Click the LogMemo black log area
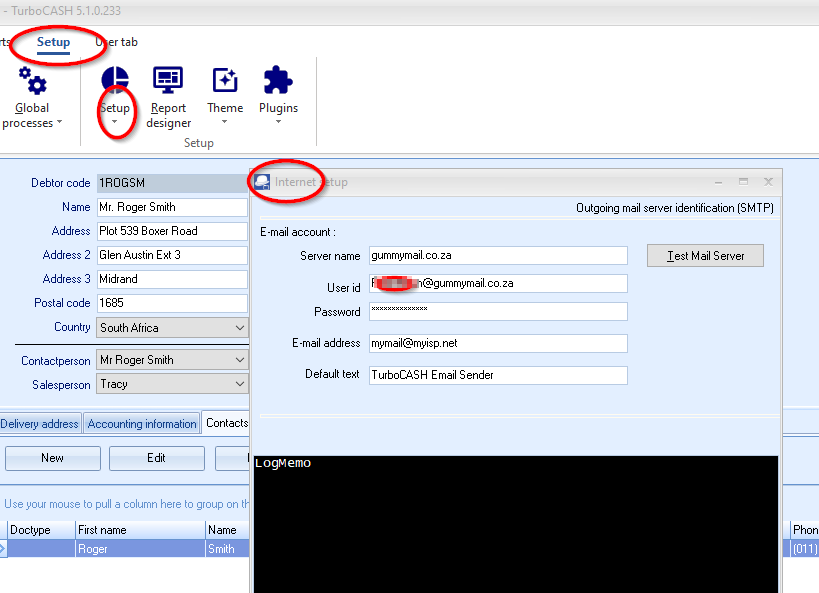The height and width of the screenshot is (593, 819). point(516,524)
